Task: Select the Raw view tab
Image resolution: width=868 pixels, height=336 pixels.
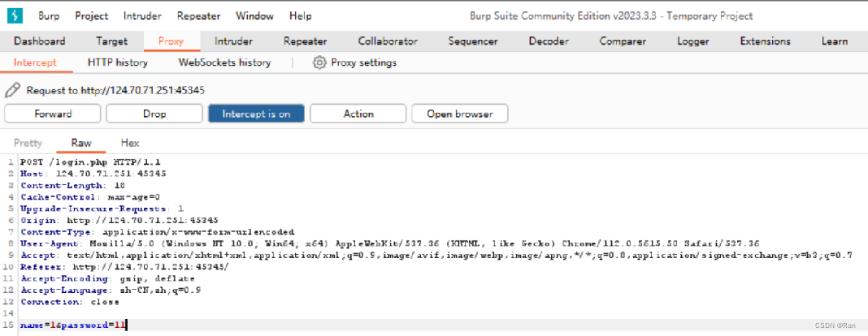Action: click(81, 143)
